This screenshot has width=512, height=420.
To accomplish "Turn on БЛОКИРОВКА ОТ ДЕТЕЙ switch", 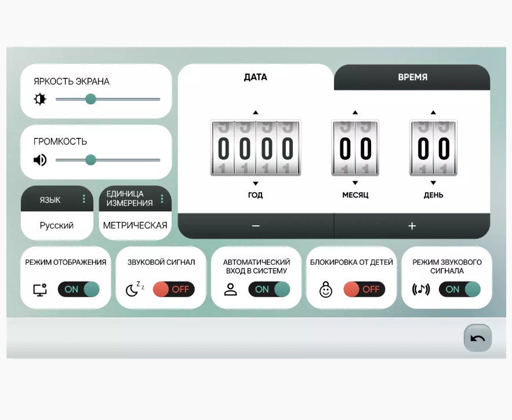I will click(364, 289).
